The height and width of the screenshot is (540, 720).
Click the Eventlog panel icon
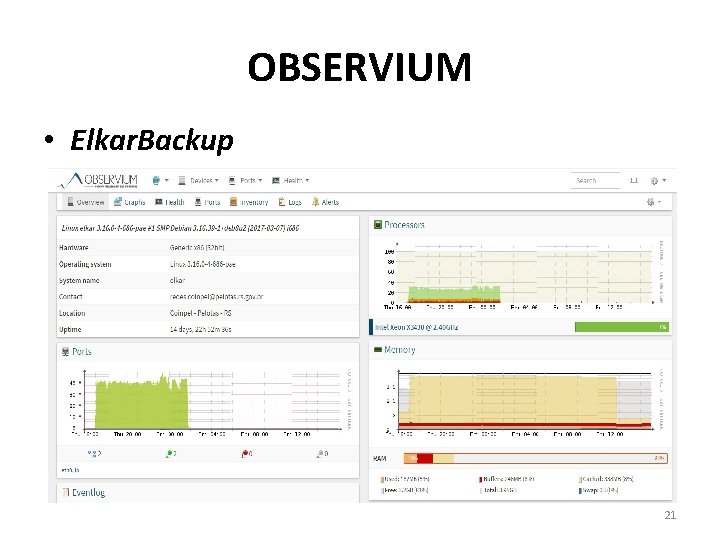click(x=66, y=493)
